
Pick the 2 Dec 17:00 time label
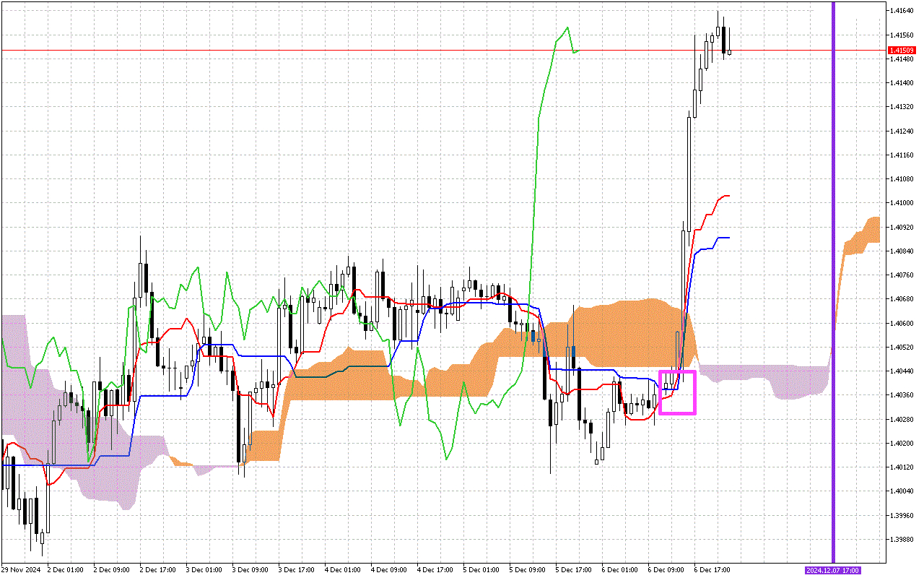(x=158, y=570)
